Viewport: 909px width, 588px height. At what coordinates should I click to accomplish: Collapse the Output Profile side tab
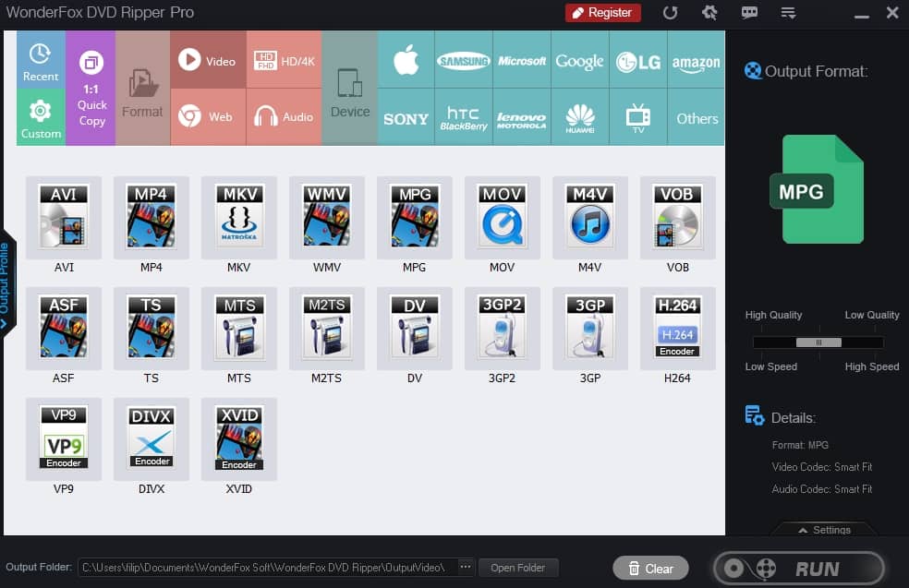(6, 286)
